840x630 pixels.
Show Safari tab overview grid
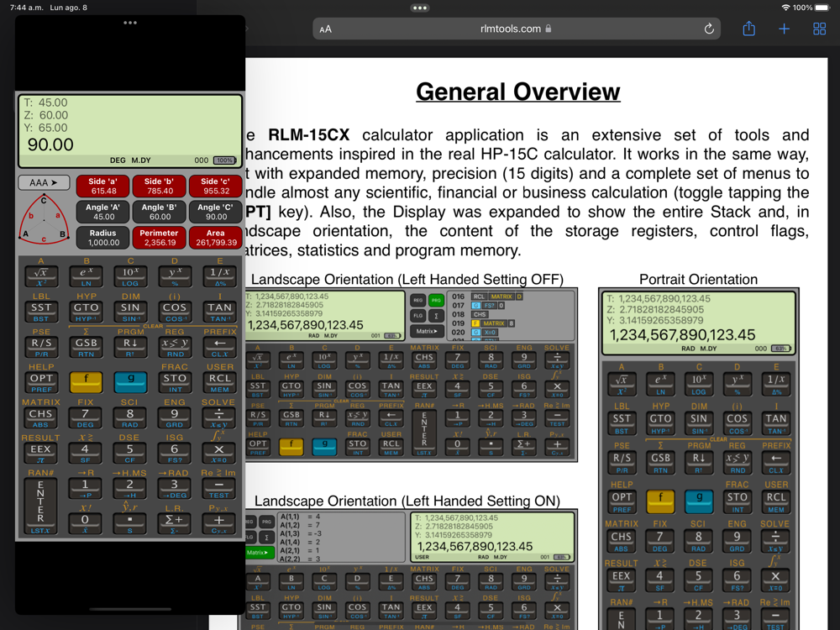click(x=820, y=29)
